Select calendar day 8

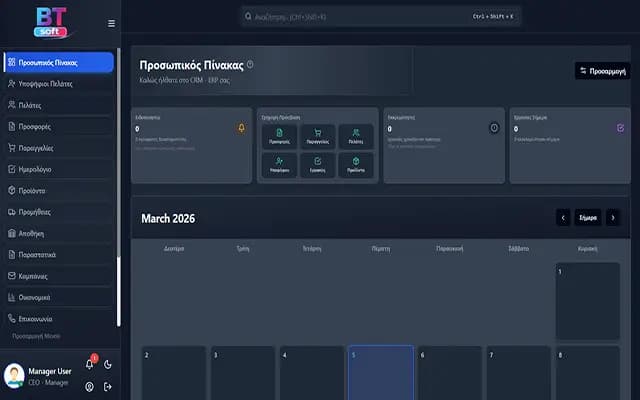587,373
